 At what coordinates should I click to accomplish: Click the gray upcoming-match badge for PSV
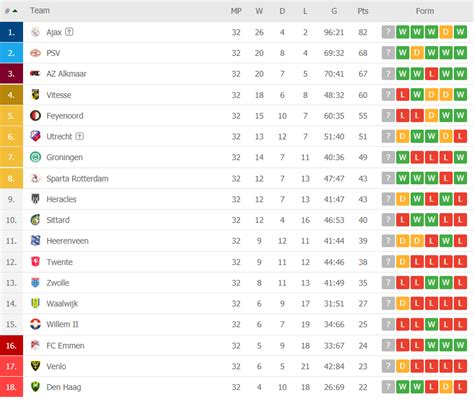pyautogui.click(x=388, y=53)
